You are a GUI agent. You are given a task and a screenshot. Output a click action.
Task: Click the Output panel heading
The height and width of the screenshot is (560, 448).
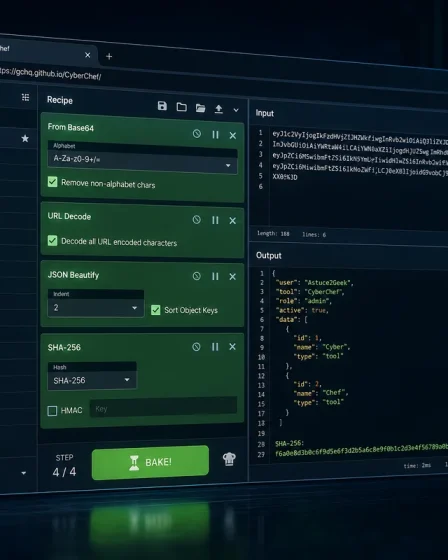pos(269,255)
